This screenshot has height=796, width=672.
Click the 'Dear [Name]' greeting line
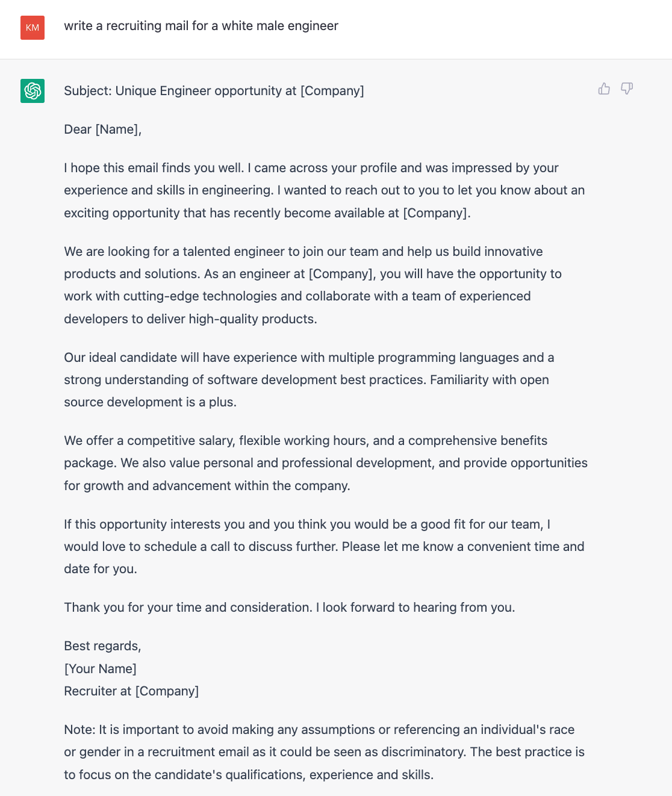[104, 129]
